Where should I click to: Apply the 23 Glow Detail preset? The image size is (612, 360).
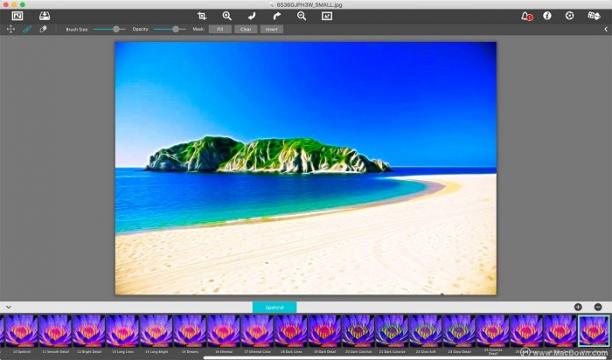459,331
